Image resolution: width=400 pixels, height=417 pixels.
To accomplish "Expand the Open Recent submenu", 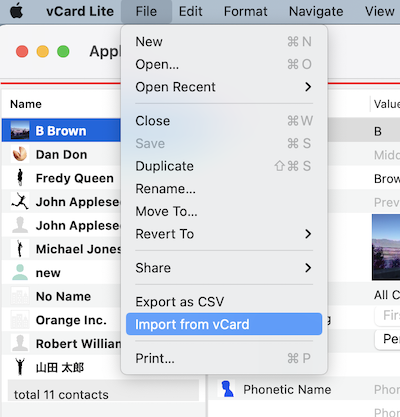I will (x=224, y=87).
